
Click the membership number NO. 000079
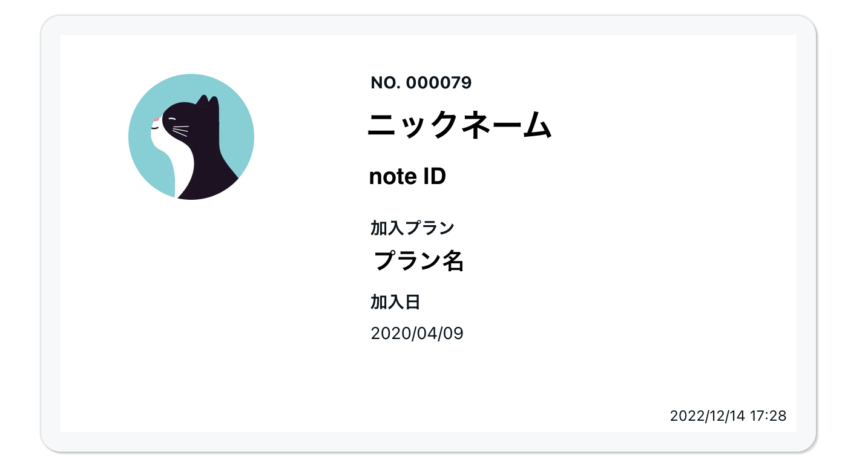pyautogui.click(x=421, y=83)
